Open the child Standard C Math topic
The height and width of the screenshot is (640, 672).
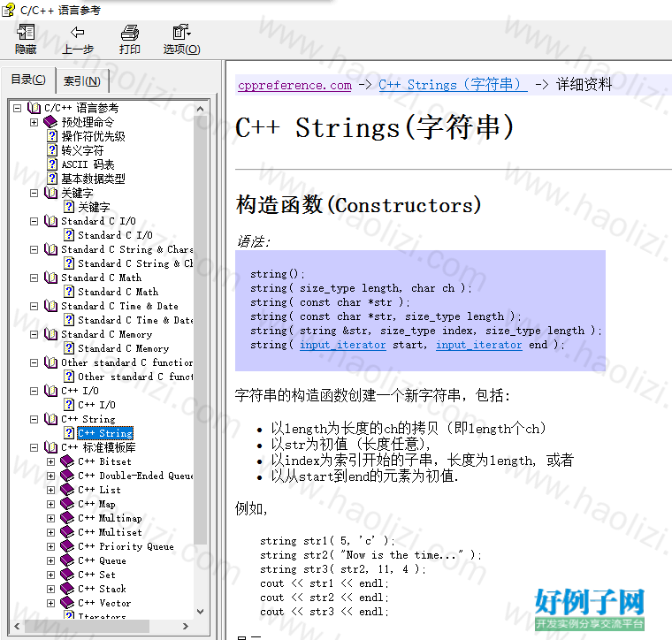pos(118,292)
